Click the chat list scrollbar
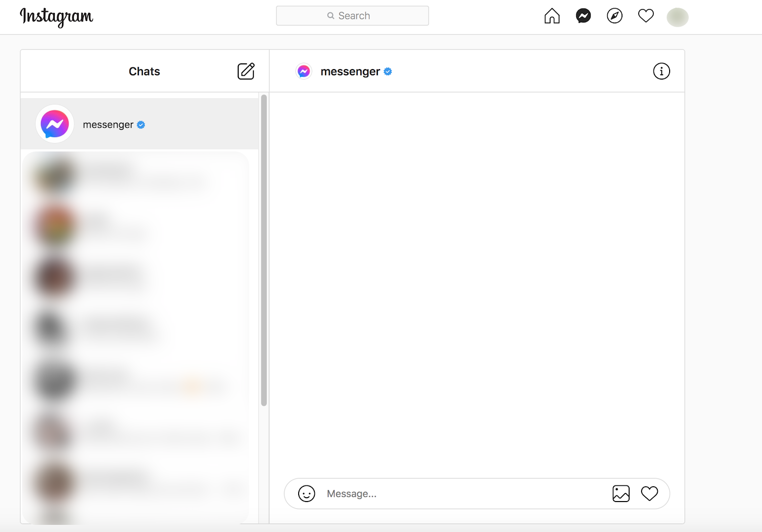This screenshot has height=532, width=762. coord(264,251)
